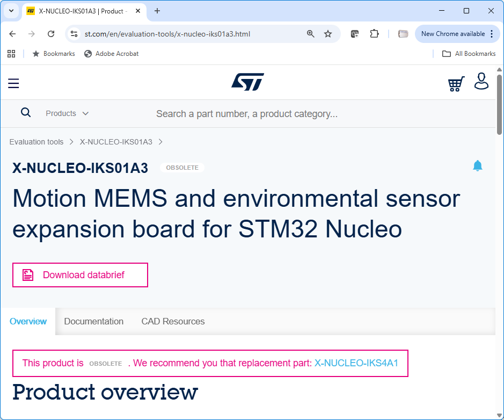
Task: Click the Download databrief button
Action: 80,275
